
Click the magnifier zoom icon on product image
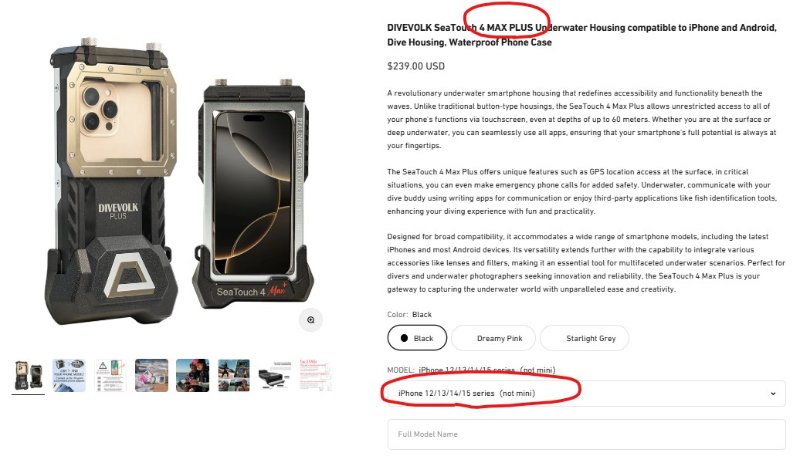point(311,320)
